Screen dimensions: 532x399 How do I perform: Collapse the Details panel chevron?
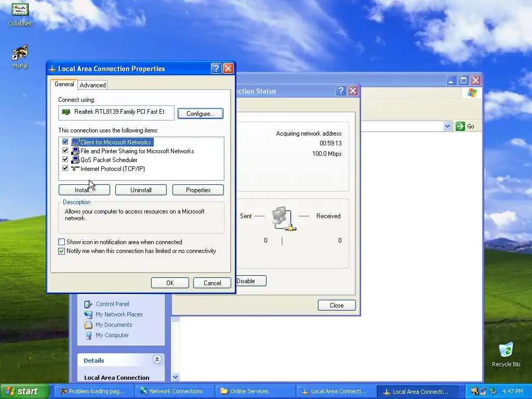(x=157, y=360)
